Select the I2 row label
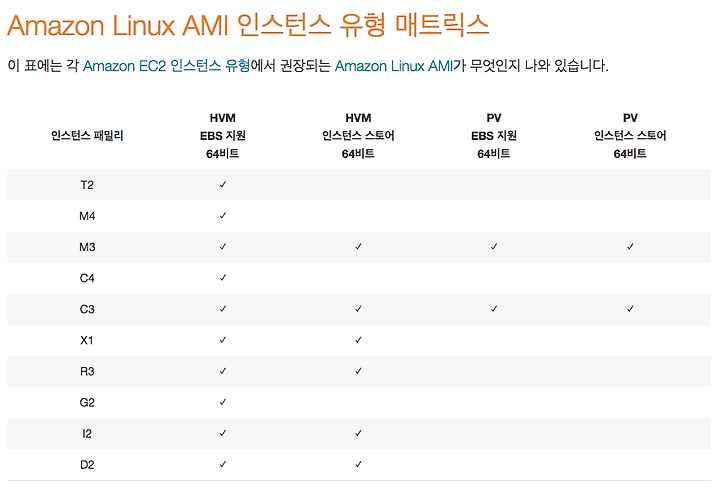 [87, 434]
